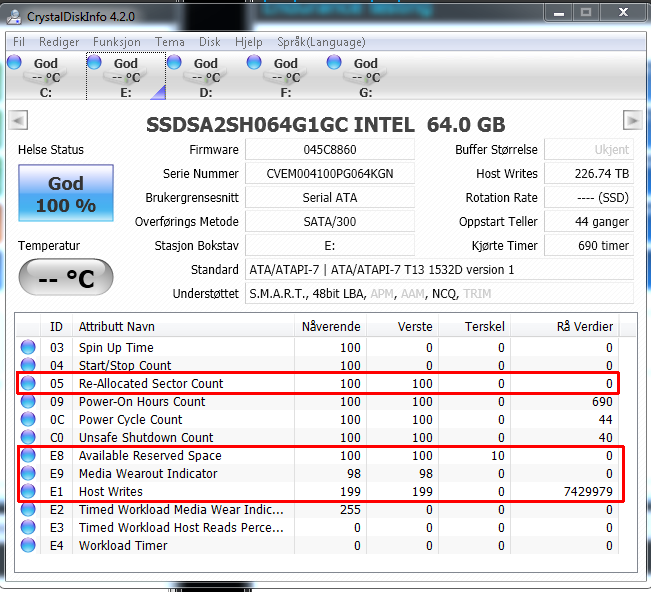
Task: Click the Rå Verdier column header
Action: pyautogui.click(x=565, y=326)
